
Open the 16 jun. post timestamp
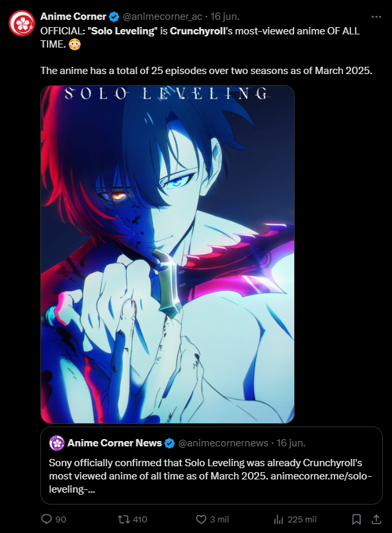[225, 17]
